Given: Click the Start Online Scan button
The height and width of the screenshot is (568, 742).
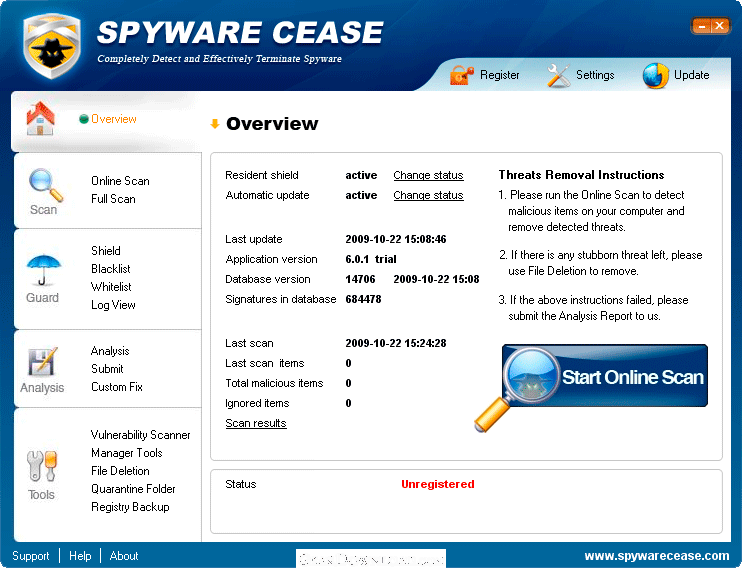Looking at the screenshot, I should (x=605, y=376).
